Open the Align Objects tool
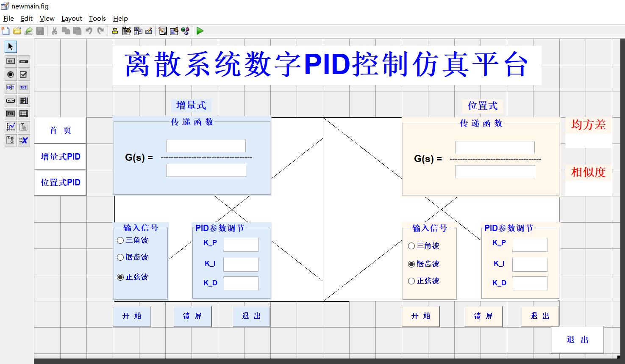Screen dimensions: 625x364 coord(115,30)
